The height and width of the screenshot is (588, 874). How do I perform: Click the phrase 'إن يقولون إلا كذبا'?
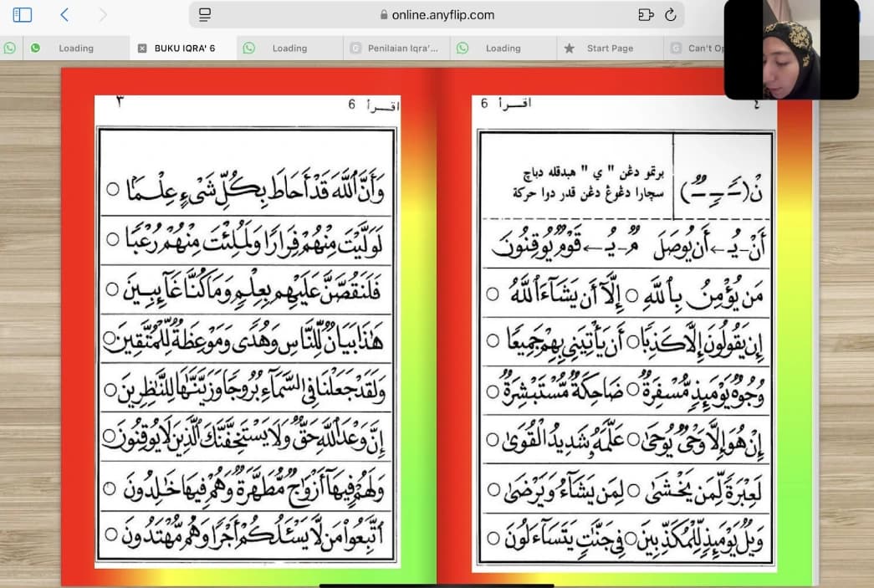pyautogui.click(x=703, y=342)
